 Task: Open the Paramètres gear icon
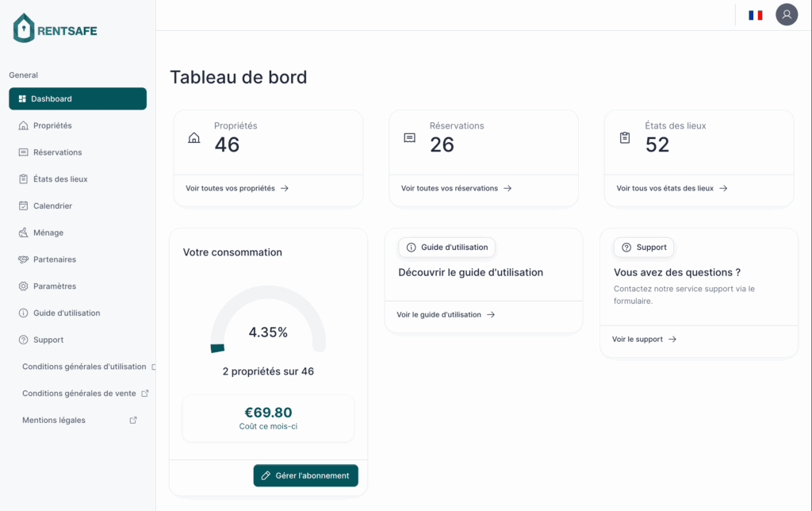point(25,286)
